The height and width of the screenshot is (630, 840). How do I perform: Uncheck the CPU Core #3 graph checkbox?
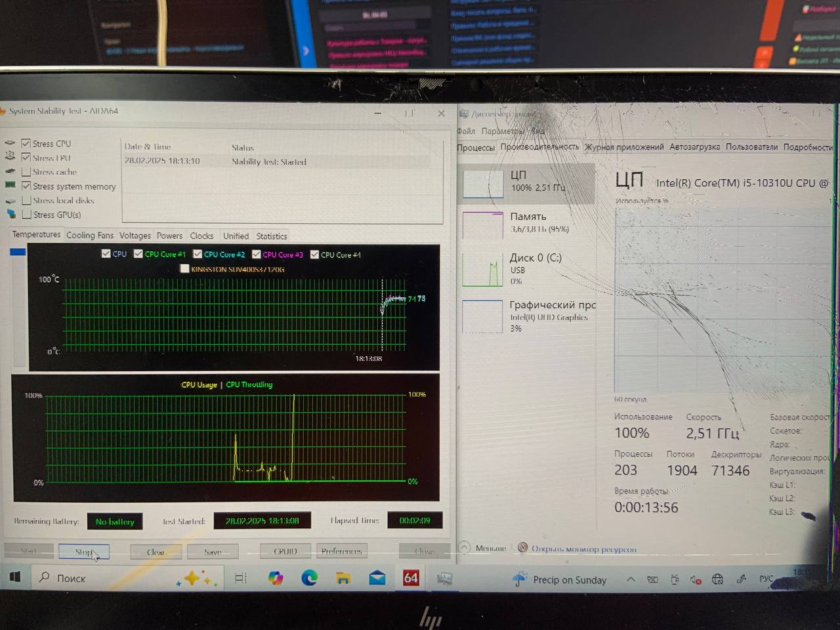(x=256, y=254)
